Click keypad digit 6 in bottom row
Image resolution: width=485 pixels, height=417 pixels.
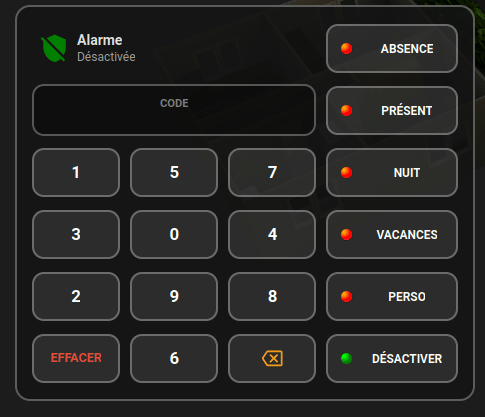(x=174, y=358)
